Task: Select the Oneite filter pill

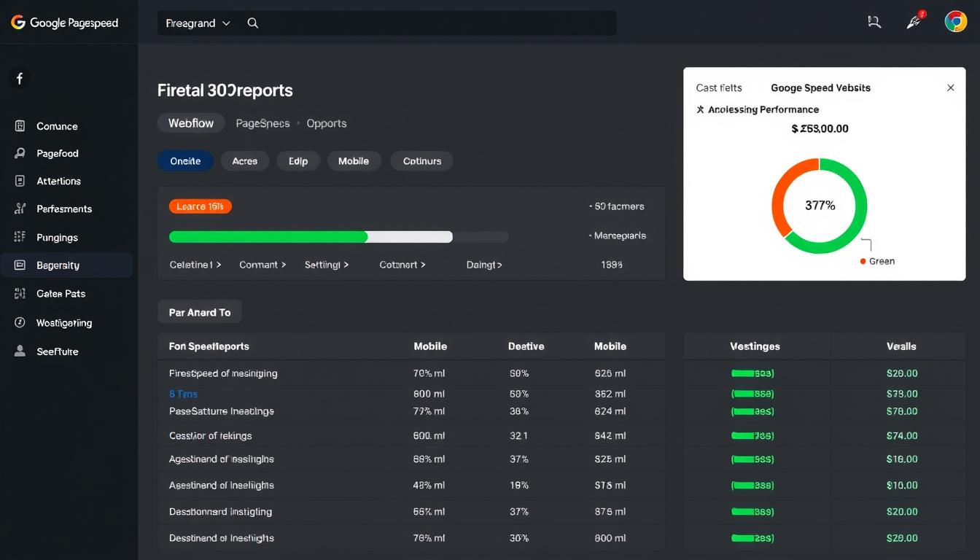Action: (185, 161)
